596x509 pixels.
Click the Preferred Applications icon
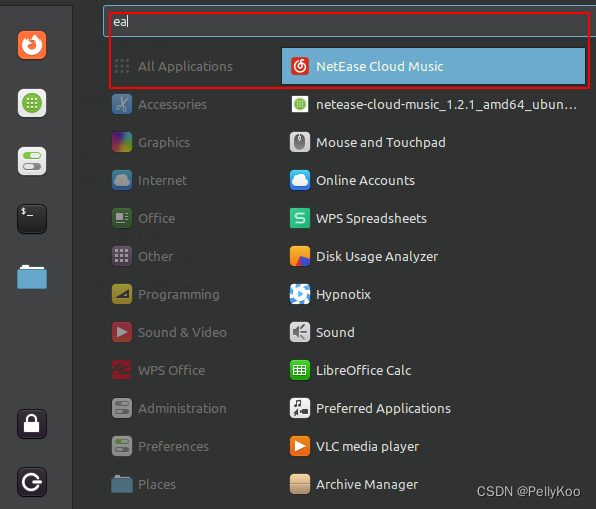[300, 408]
